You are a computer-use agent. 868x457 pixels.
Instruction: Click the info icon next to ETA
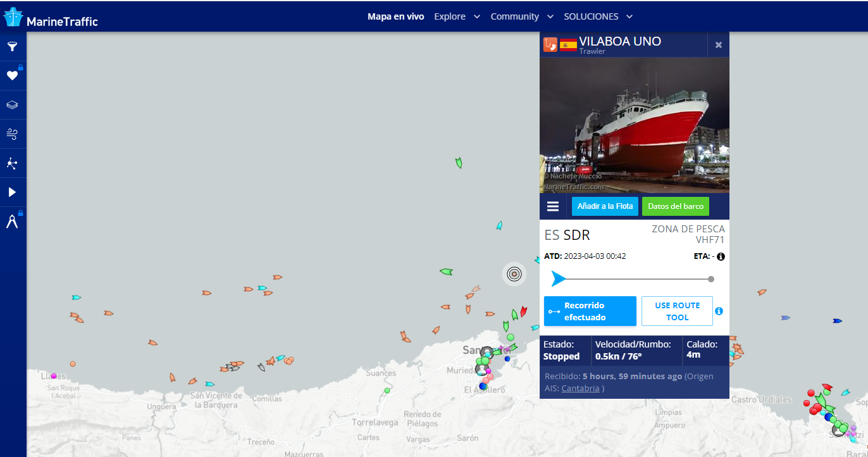pos(721,257)
